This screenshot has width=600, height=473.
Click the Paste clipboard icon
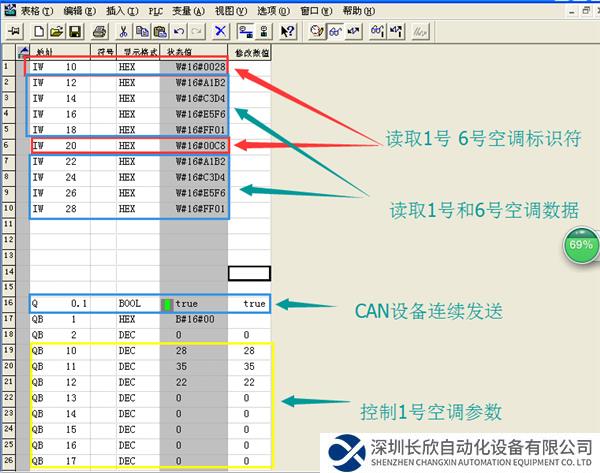pyautogui.click(x=158, y=31)
